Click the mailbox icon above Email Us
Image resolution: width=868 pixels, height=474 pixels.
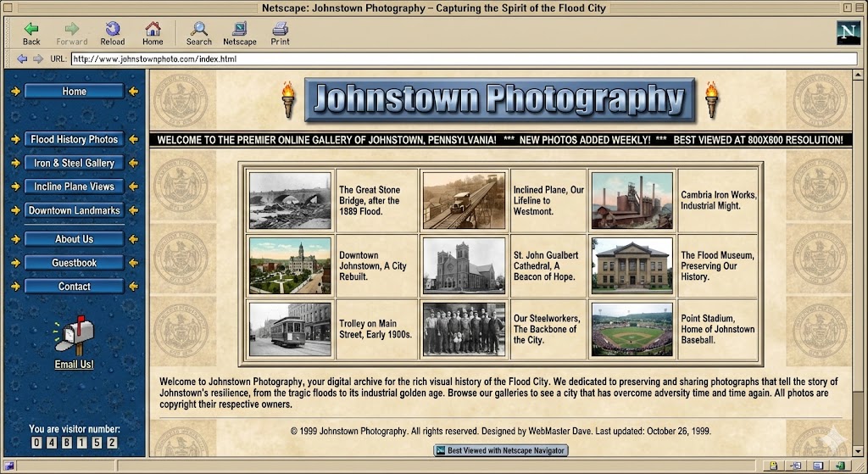pyautogui.click(x=75, y=335)
